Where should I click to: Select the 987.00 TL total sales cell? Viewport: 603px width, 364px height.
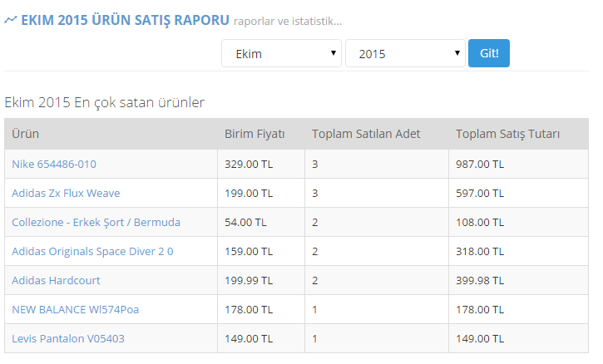[480, 165]
